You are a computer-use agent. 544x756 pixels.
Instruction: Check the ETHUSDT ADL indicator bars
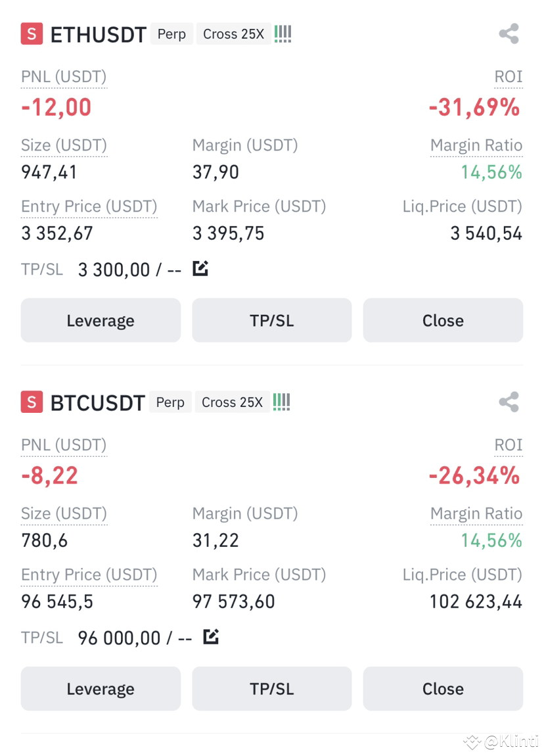283,34
